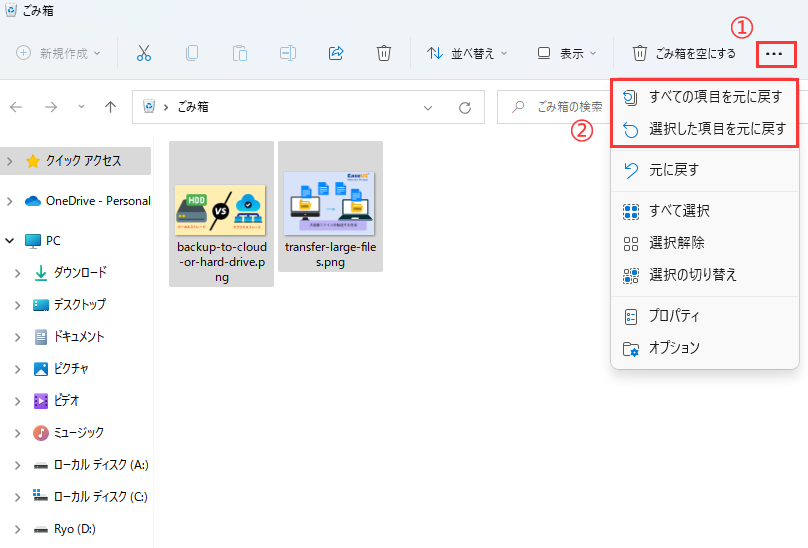
Task: Choose すべて選択 from the menu
Action: click(x=704, y=211)
